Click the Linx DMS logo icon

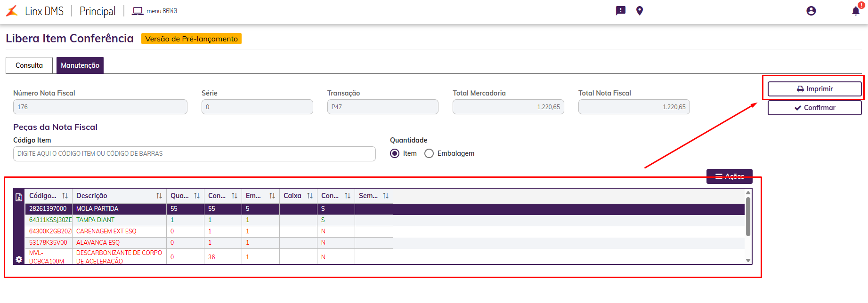(12, 11)
